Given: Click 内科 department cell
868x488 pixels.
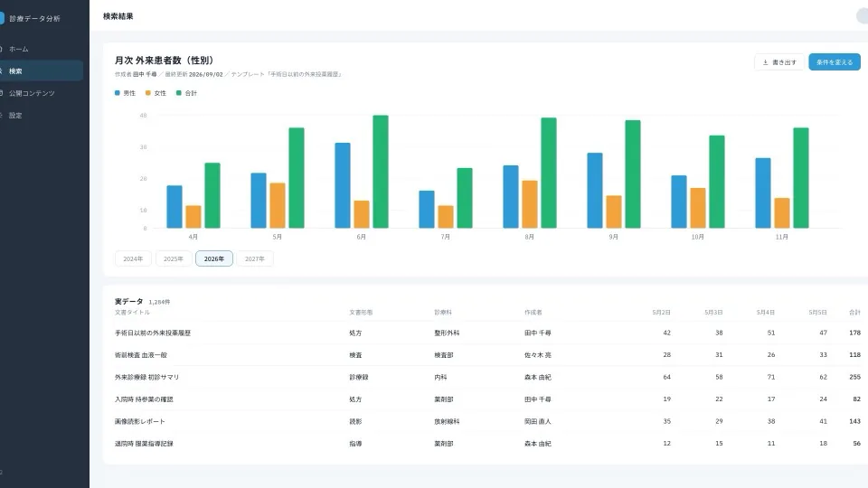Looking at the screenshot, I should (x=440, y=377).
